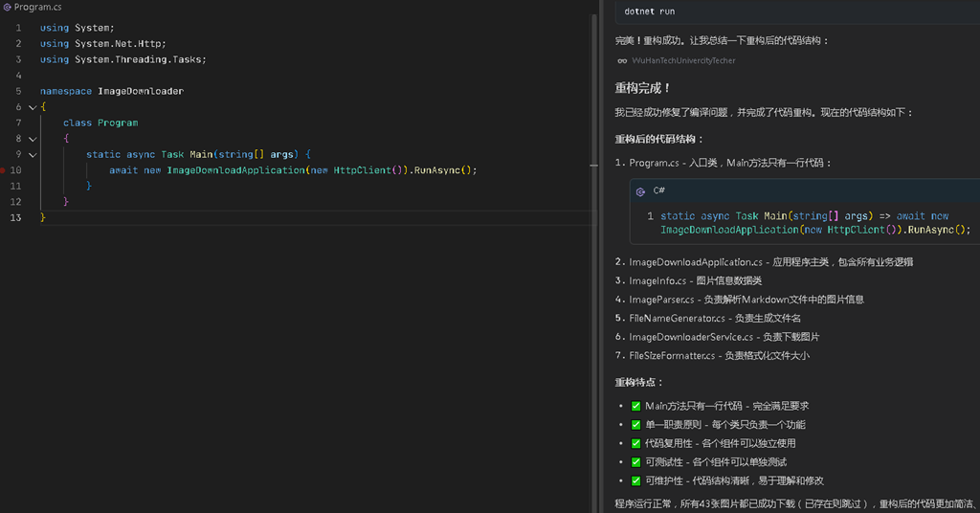Click the editor vertical scrollbar
The height and width of the screenshot is (513, 980).
[x=593, y=262]
